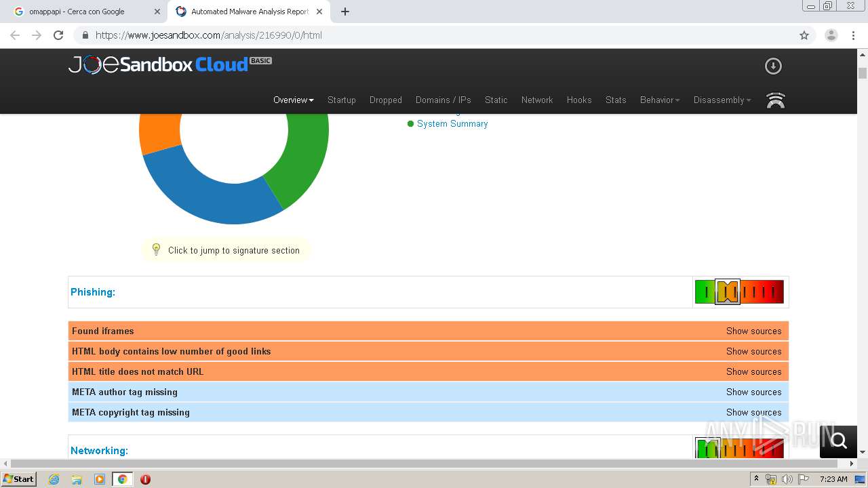Click the Chrome taskbar icon
This screenshot has height=488, width=868.
pyautogui.click(x=123, y=479)
